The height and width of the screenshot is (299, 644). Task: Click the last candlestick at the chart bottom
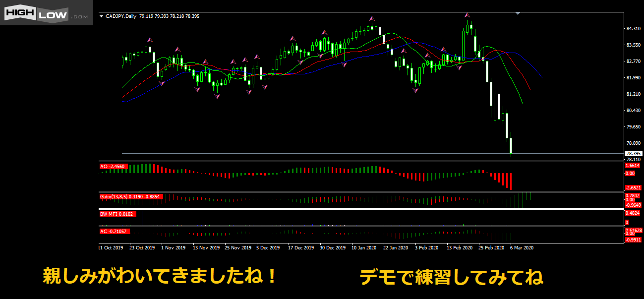click(511, 146)
